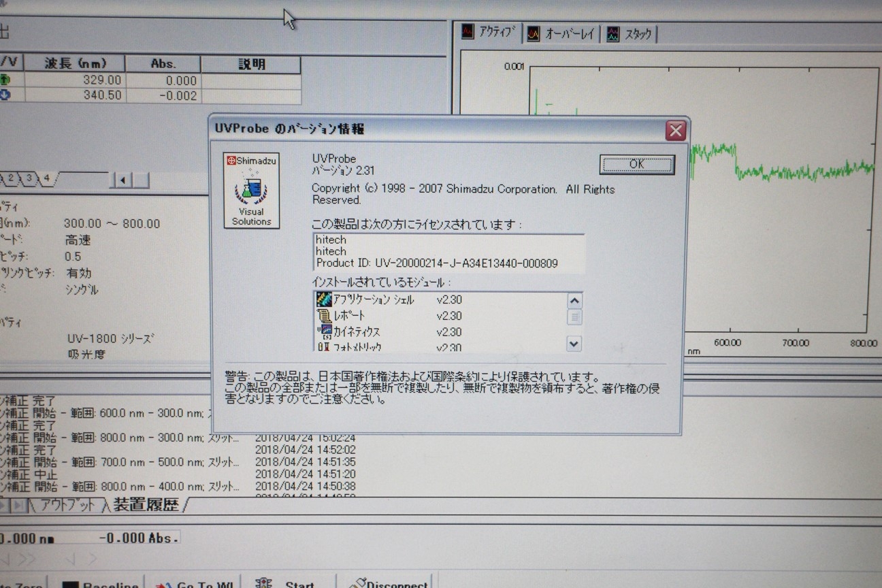The height and width of the screenshot is (588, 882).
Task: Click the left arrow of the sheet scrollbar
Action: pyautogui.click(x=122, y=180)
